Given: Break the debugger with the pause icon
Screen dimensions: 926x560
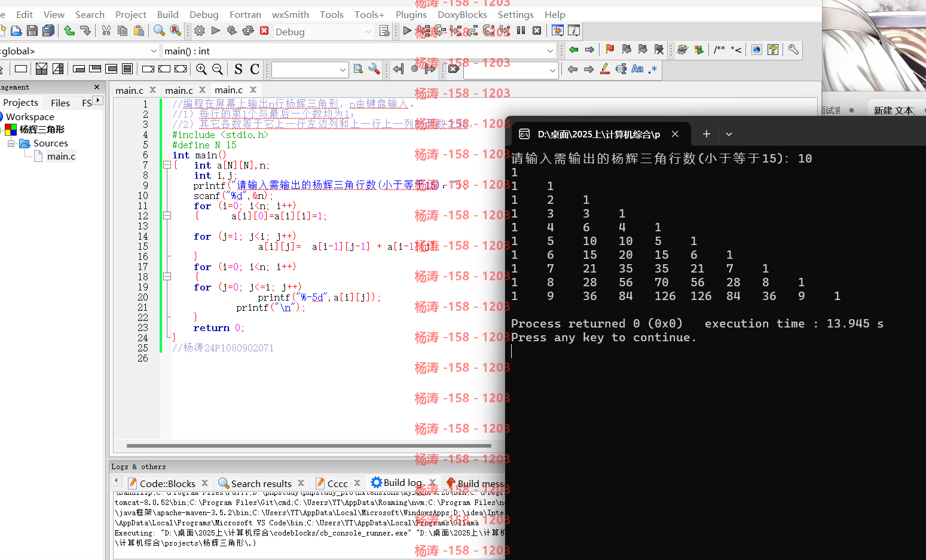Looking at the screenshot, I should pyautogui.click(x=521, y=30).
